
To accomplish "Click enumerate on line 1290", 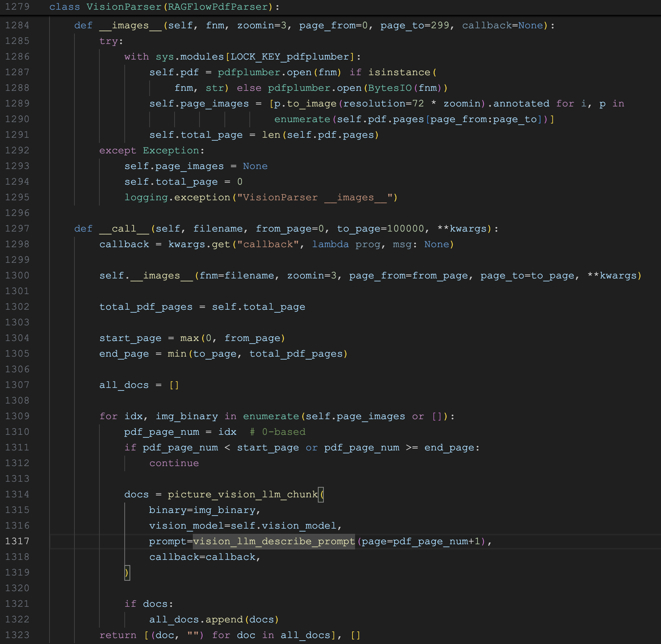I will 302,119.
